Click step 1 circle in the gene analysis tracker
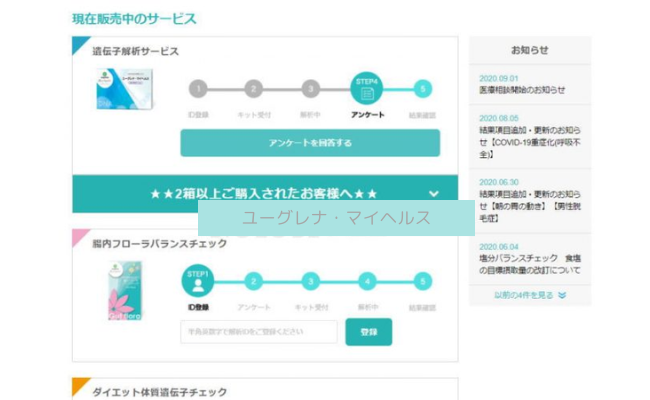The image size is (650, 400). [x=198, y=89]
